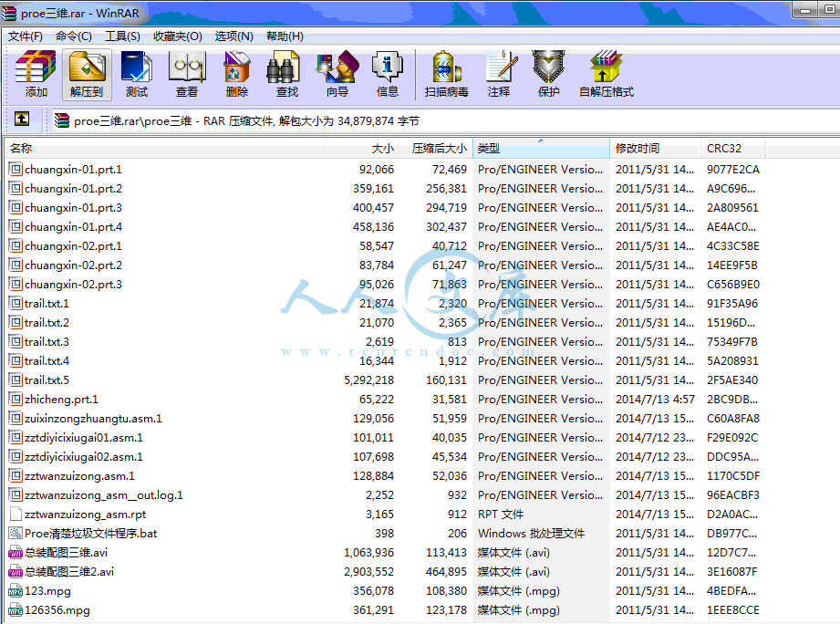Click the archive path address bar
840x624 pixels.
pos(445,121)
